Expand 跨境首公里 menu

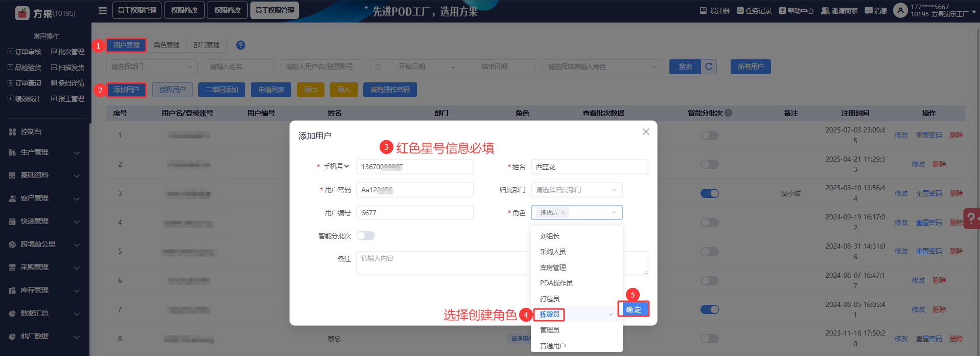(x=44, y=244)
